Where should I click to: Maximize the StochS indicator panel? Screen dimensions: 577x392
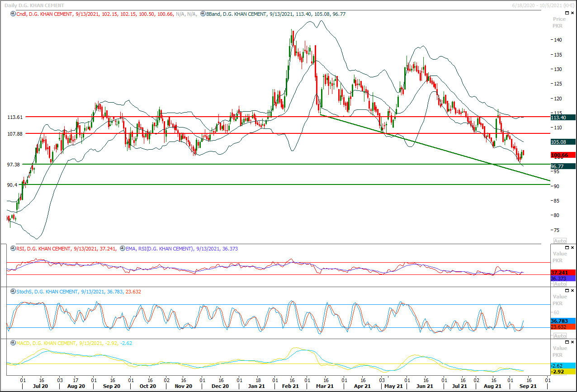point(568,290)
